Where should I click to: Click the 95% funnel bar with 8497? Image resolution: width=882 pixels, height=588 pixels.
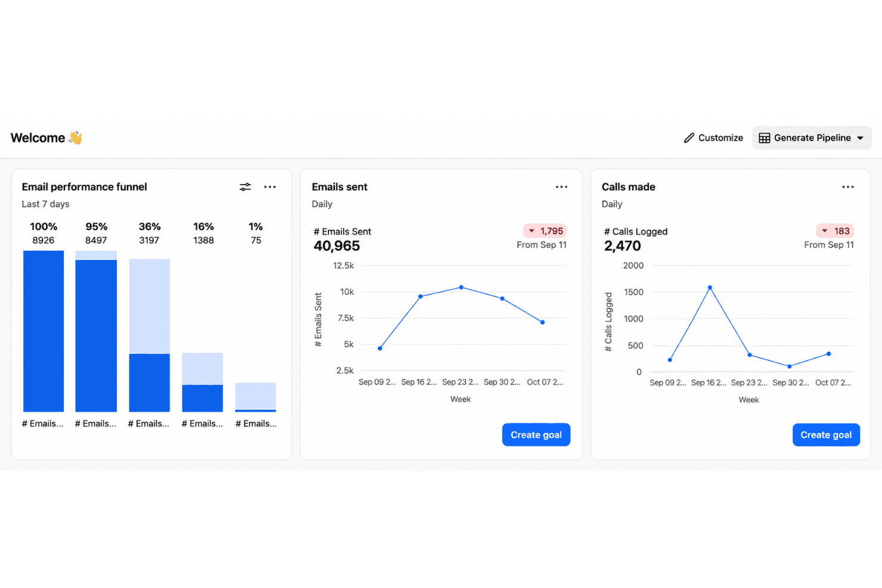click(96, 331)
